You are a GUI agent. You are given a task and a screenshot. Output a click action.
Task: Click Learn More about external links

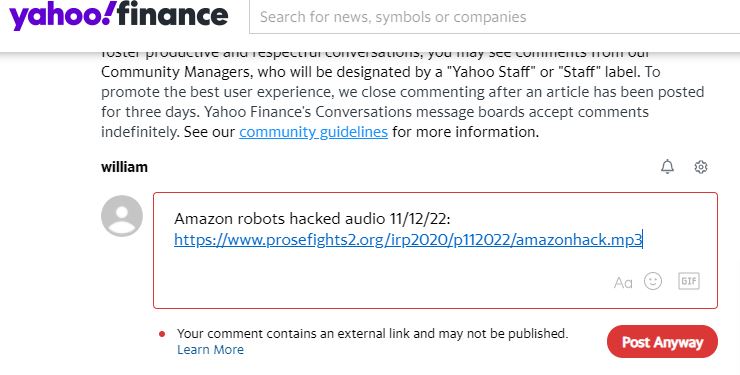210,350
